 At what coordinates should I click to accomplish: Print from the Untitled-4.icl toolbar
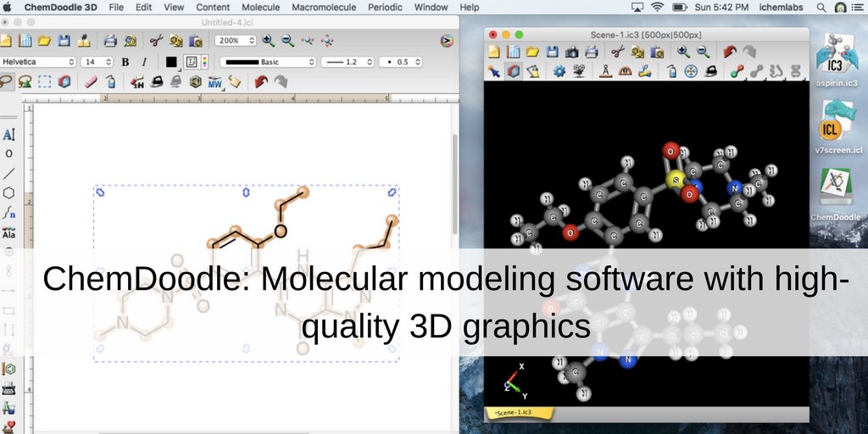pos(110,41)
